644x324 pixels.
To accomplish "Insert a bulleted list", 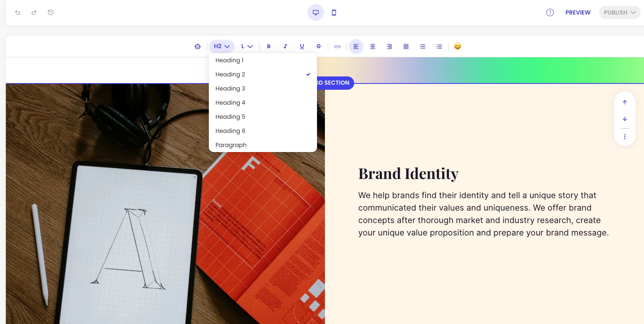I will pyautogui.click(x=423, y=47).
